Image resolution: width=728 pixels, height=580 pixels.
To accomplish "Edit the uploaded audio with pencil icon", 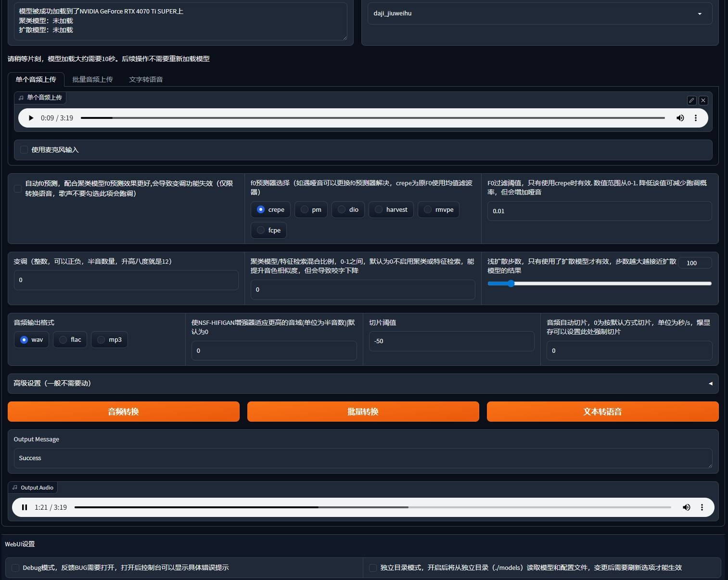I will (x=691, y=100).
